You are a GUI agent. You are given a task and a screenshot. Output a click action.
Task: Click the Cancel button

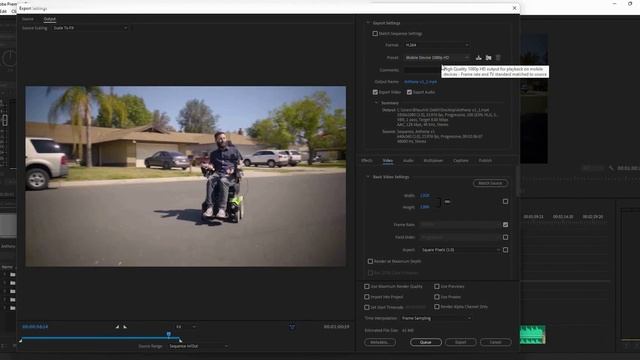496,342
